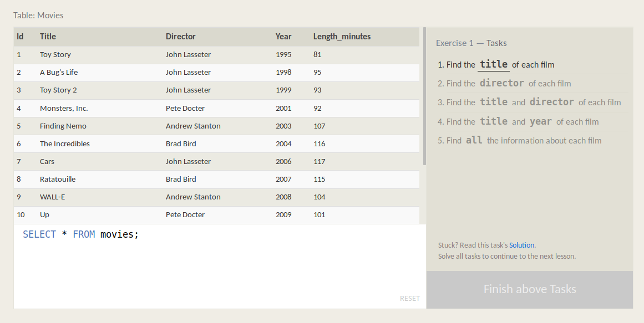Click the Table: Movies heading

pos(38,15)
